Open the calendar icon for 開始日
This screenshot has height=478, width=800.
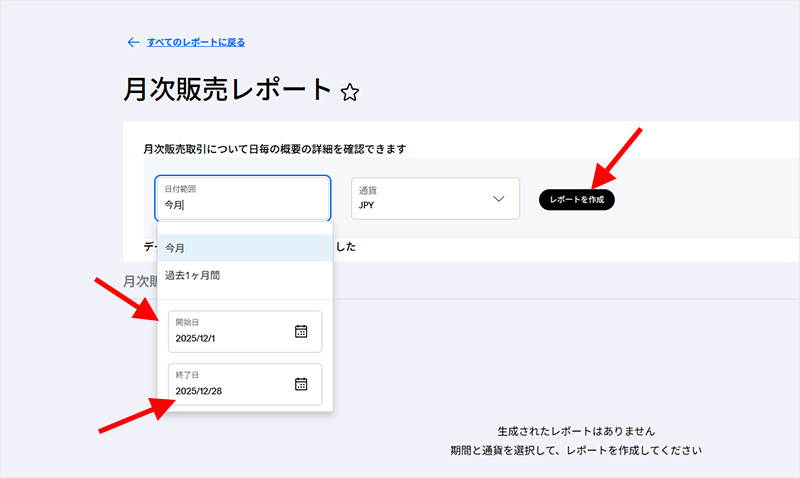click(301, 331)
